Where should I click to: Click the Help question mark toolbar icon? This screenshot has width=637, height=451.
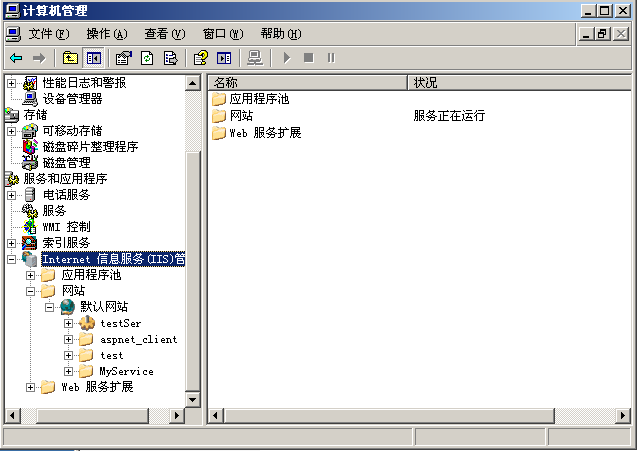[201, 58]
